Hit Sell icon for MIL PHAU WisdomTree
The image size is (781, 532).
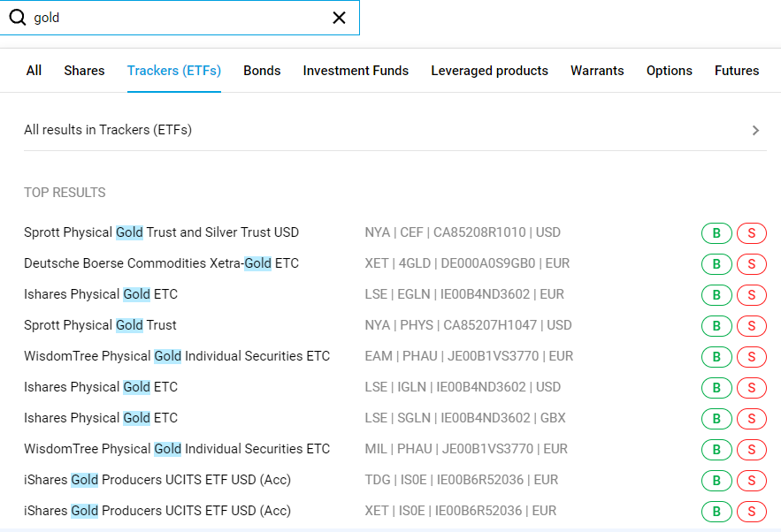(751, 450)
